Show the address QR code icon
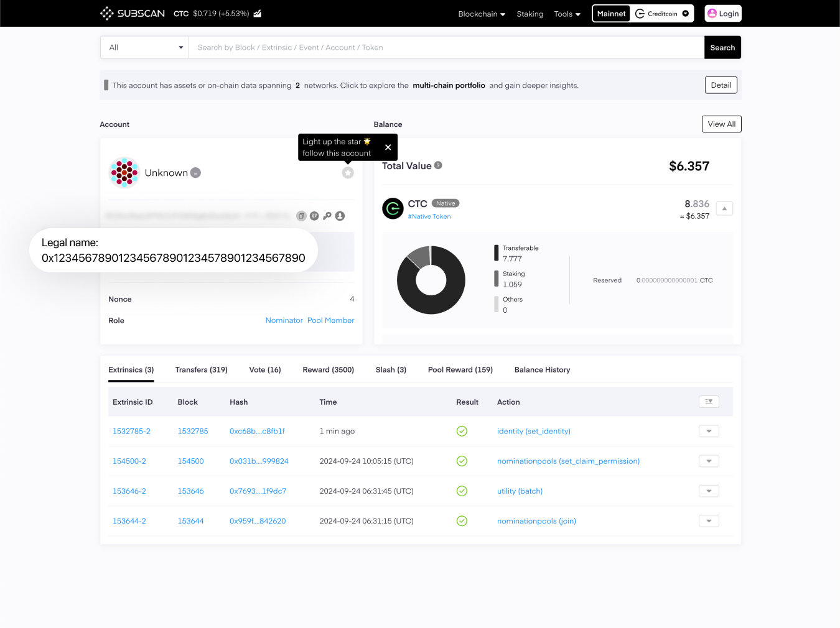 click(x=314, y=216)
